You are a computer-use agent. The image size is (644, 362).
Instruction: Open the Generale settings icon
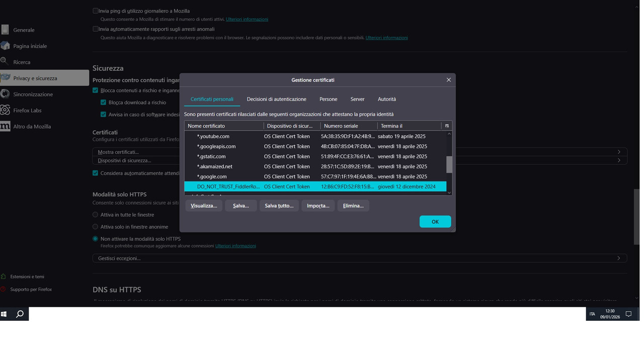5,30
